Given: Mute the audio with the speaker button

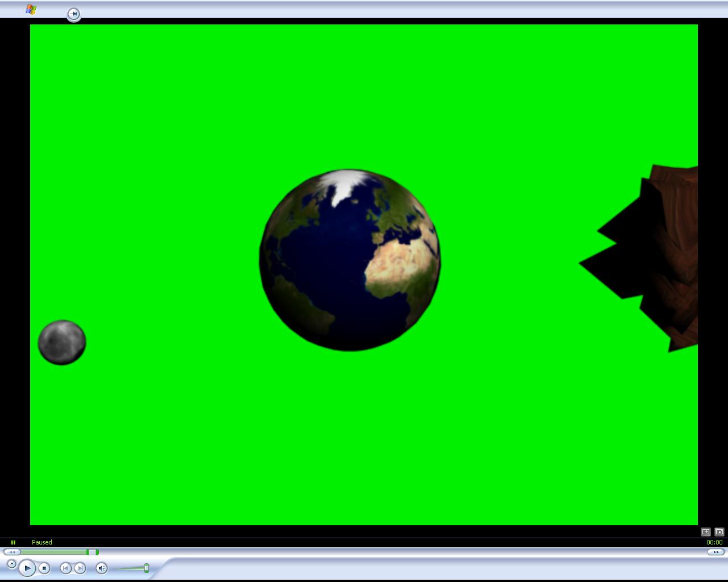Looking at the screenshot, I should 101,568.
